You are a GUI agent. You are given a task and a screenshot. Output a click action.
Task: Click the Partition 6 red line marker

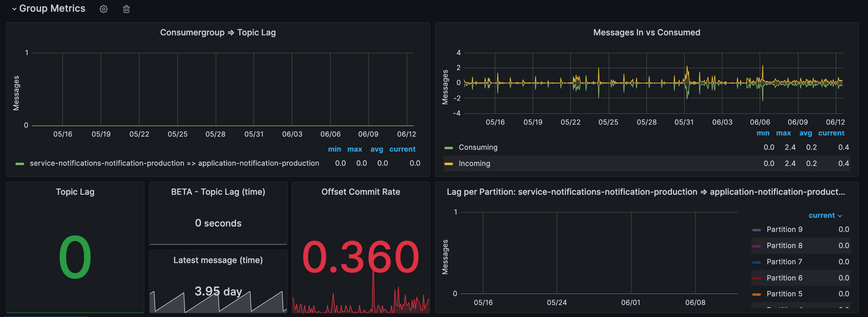pos(757,277)
